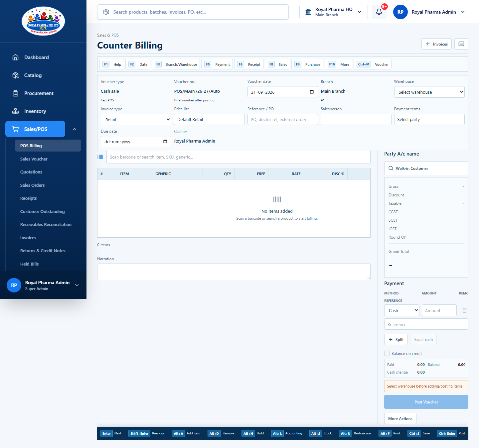The width and height of the screenshot is (479, 448).
Task: Click the global search box icon
Action: pos(106,12)
